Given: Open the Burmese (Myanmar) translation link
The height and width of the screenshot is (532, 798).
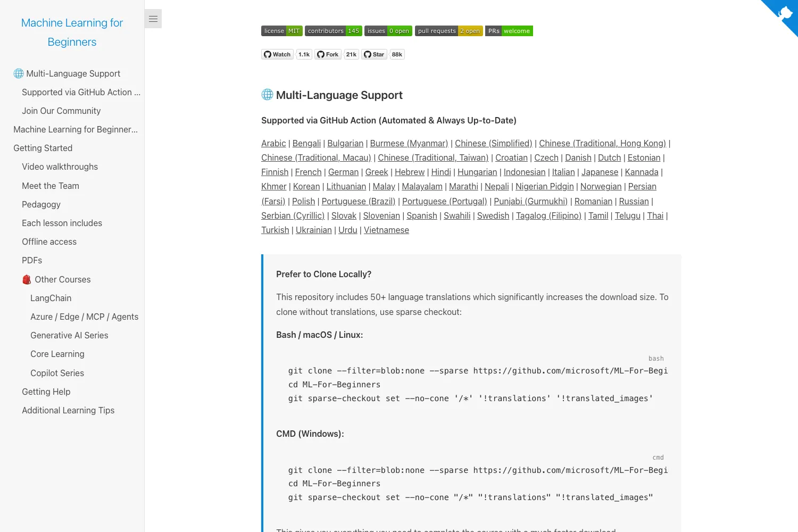Looking at the screenshot, I should click(409, 143).
